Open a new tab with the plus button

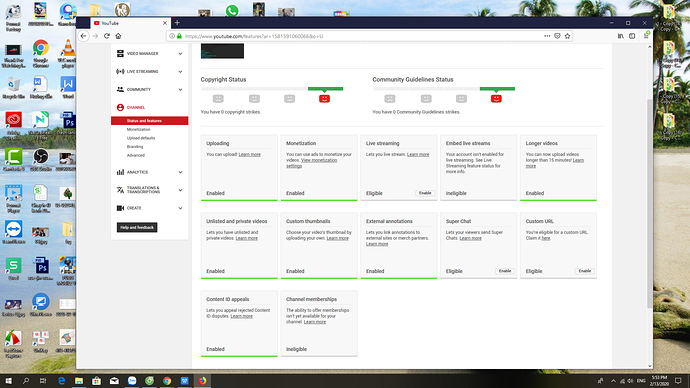177,23
